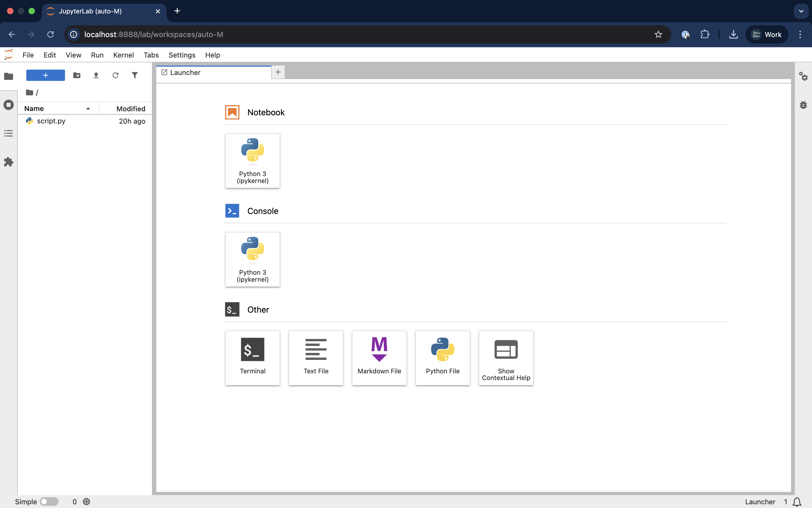The height and width of the screenshot is (508, 812).
Task: Add a new tab beside Launcher
Action: point(278,72)
